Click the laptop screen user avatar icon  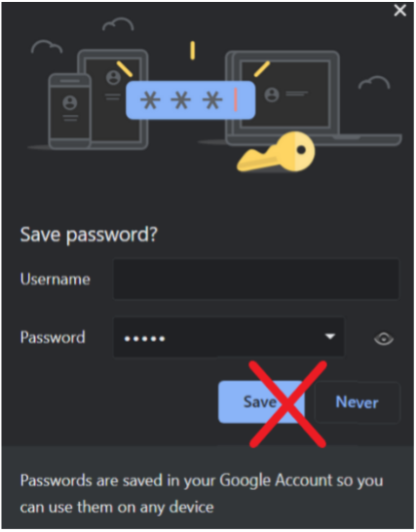272,95
